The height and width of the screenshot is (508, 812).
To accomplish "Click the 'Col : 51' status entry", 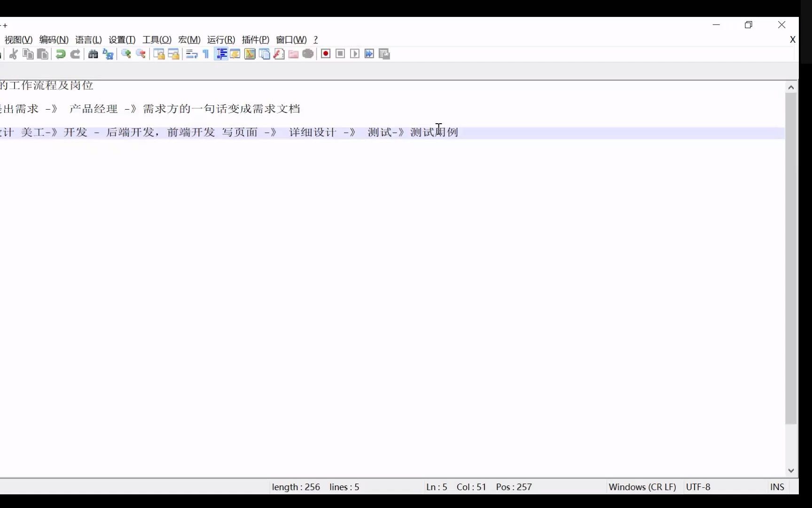I will coord(471,487).
